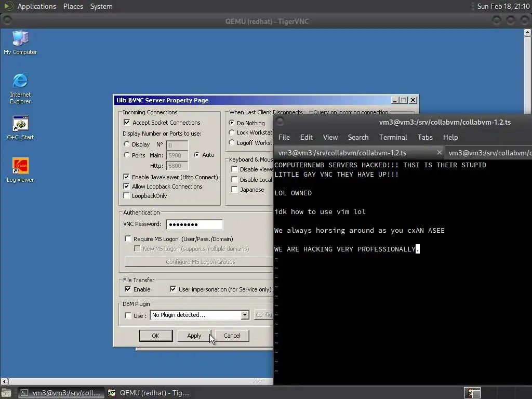Open the terminal Search menu
Image resolution: width=532 pixels, height=399 pixels.
point(358,137)
